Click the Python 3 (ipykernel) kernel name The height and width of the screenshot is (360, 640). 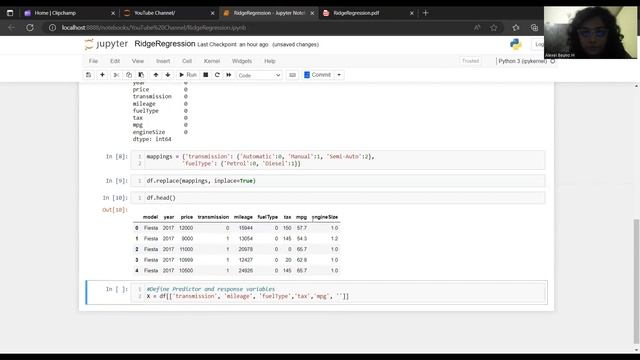tap(522, 61)
